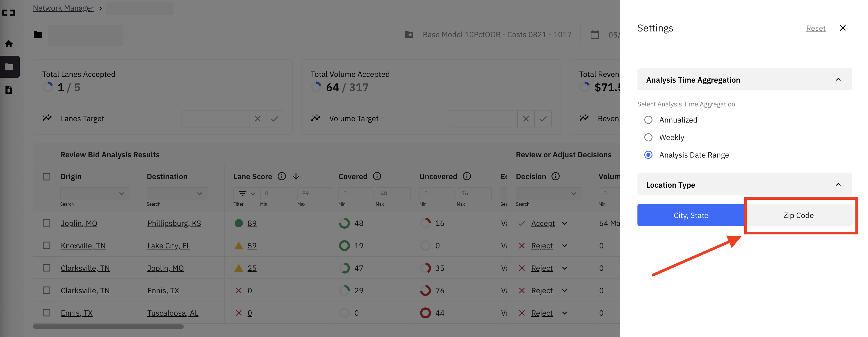This screenshot has height=337, width=868.
Task: Click the calendar icon in the header
Action: [595, 35]
